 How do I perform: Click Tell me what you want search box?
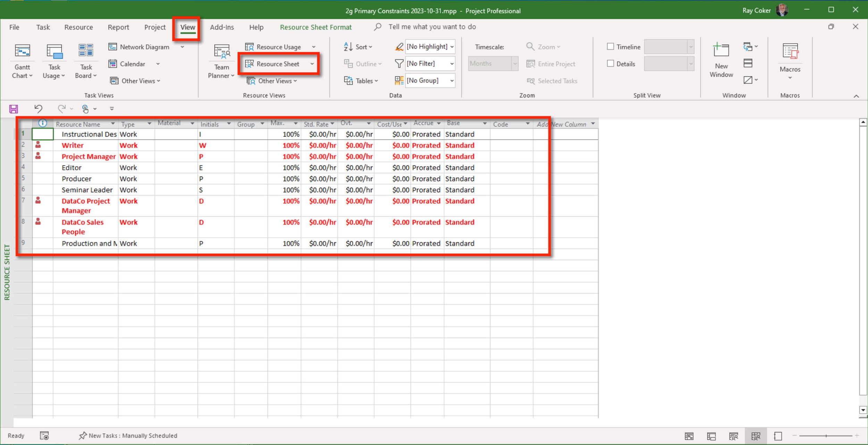(432, 27)
